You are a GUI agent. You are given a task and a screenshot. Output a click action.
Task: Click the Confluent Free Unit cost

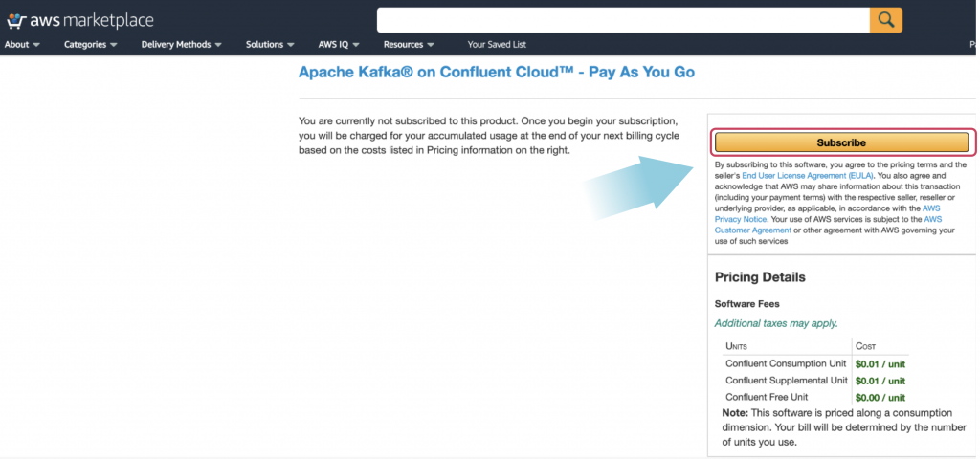click(x=880, y=397)
